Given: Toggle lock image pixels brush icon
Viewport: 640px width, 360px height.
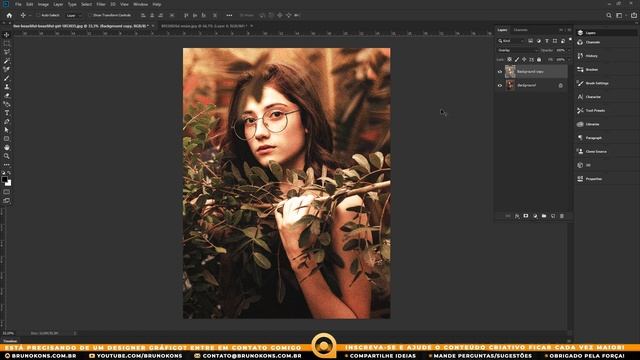Looking at the screenshot, I should tap(517, 60).
